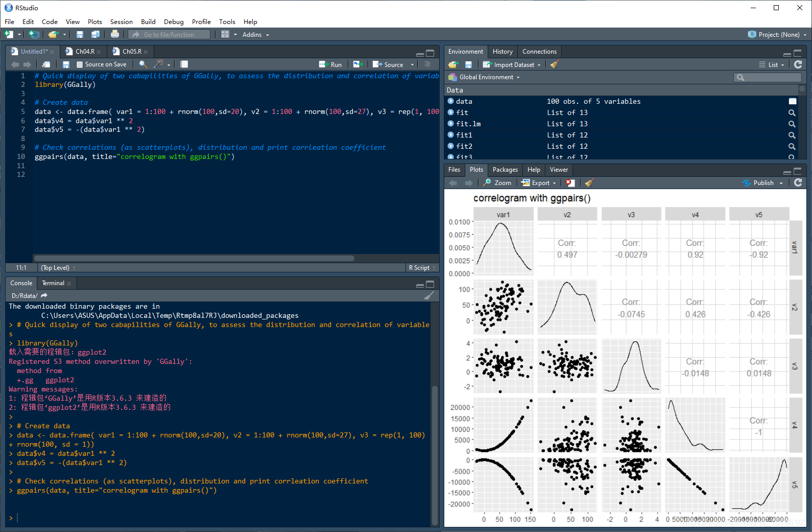Image resolution: width=812 pixels, height=532 pixels.
Task: Open the Addins dropdown menu
Action: [256, 35]
